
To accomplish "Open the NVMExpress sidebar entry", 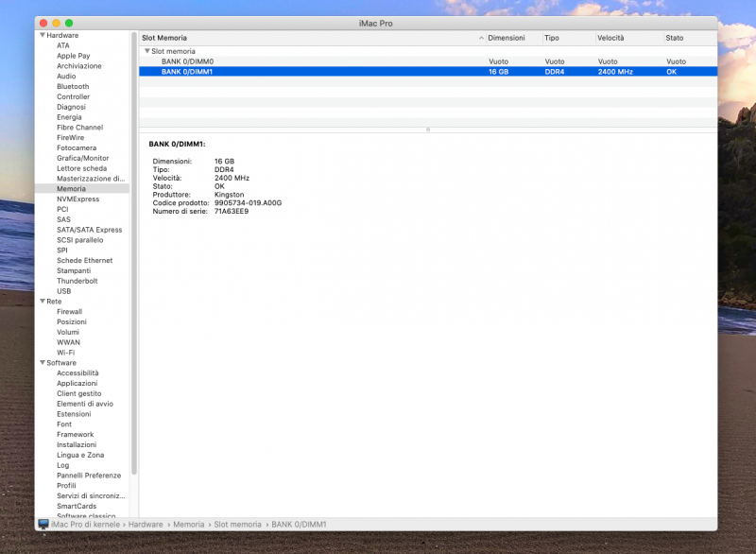I will [x=77, y=199].
